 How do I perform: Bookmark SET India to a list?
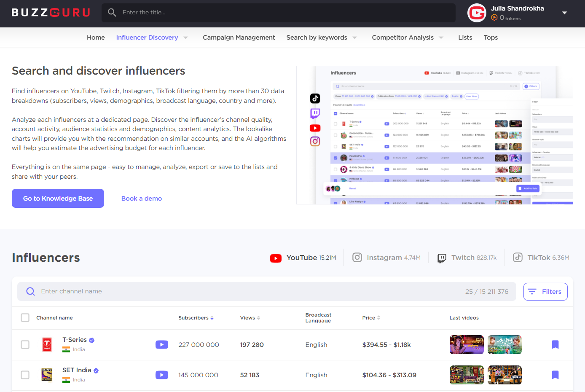[x=555, y=375]
